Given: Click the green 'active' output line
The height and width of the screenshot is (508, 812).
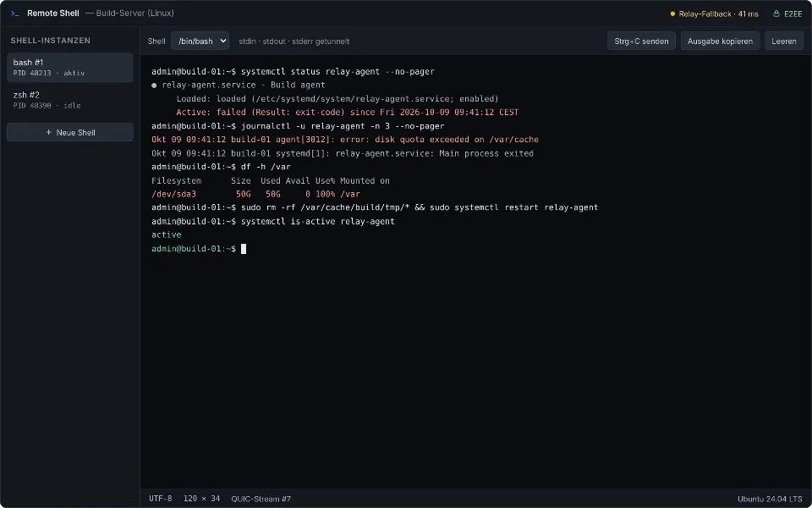Looking at the screenshot, I should click(167, 235).
